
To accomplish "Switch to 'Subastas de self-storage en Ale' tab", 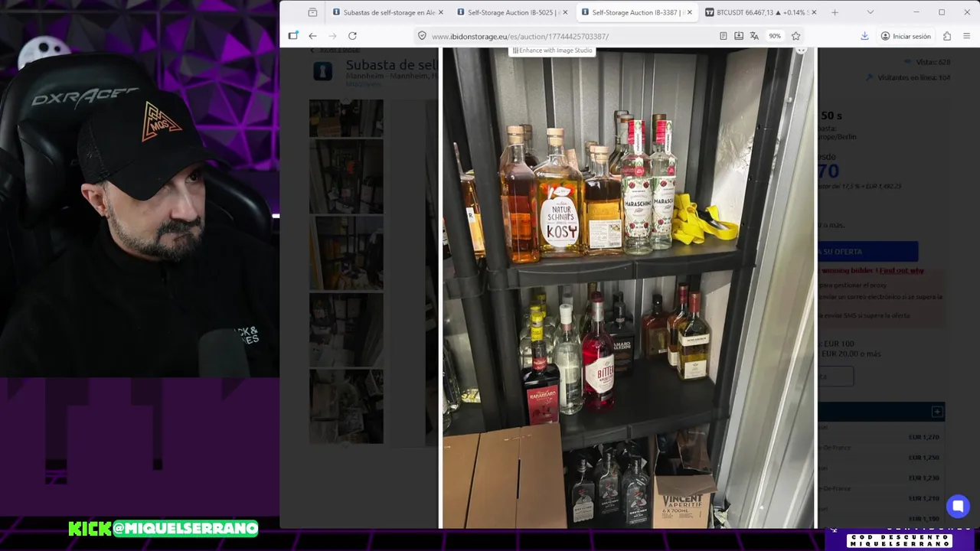I will [388, 12].
